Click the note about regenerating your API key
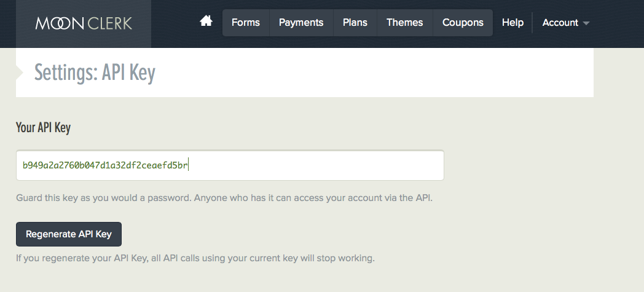Viewport: 644px width, 292px height. click(195, 258)
